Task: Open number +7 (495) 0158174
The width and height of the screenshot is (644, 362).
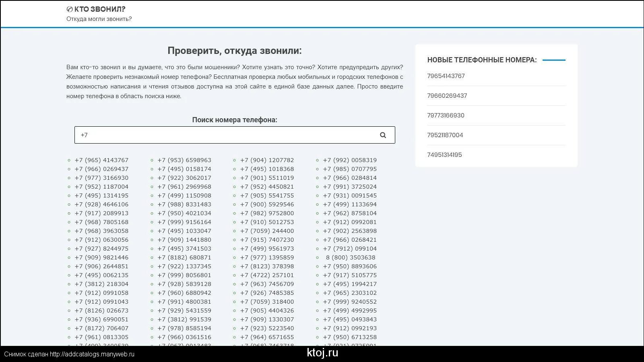Action: [184, 169]
